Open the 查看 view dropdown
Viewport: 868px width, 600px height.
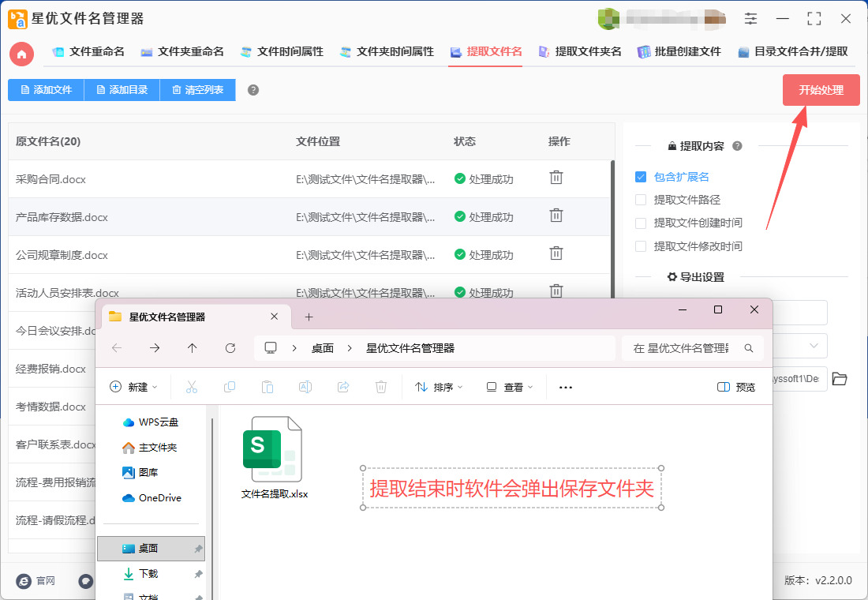pyautogui.click(x=510, y=387)
